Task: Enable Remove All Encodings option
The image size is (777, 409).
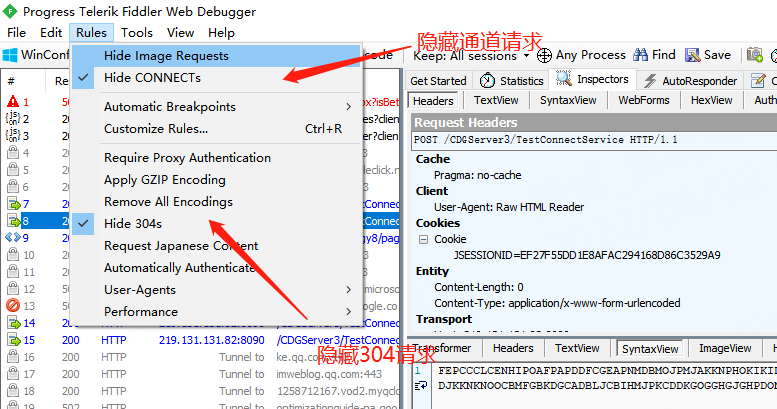Action: (x=216, y=202)
